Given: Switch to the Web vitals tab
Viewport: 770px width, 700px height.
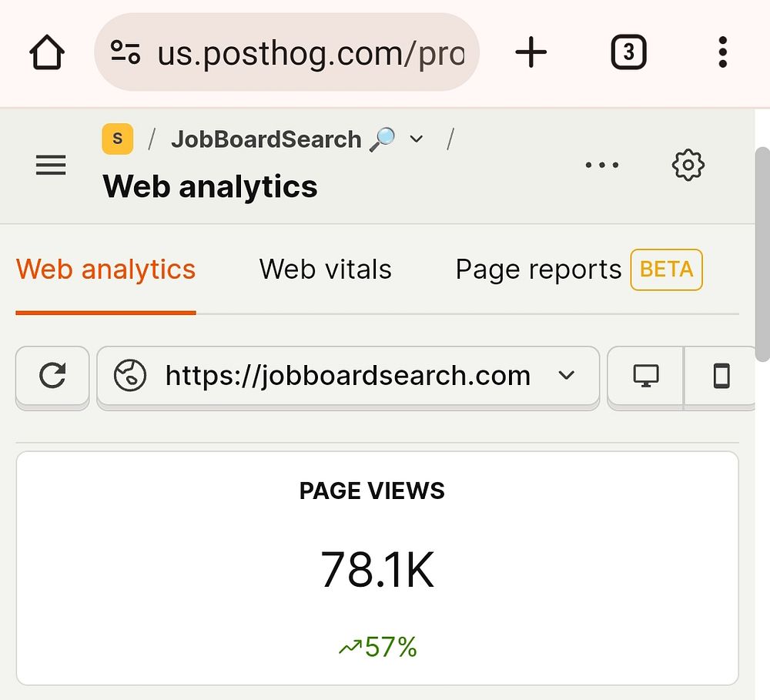Looking at the screenshot, I should point(325,270).
